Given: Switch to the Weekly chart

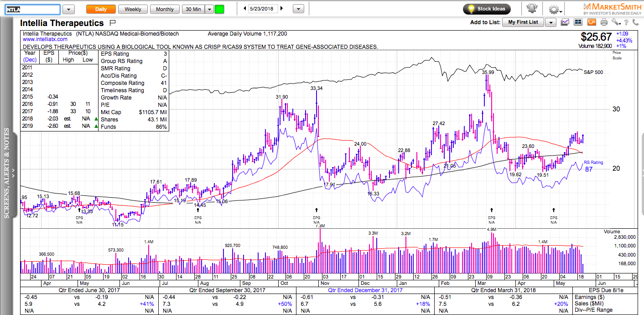Looking at the screenshot, I should click(x=133, y=9).
